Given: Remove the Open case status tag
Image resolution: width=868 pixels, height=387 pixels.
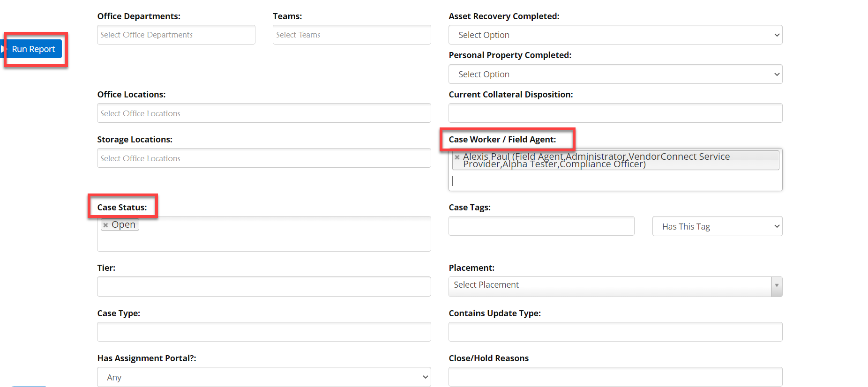Looking at the screenshot, I should [x=105, y=225].
